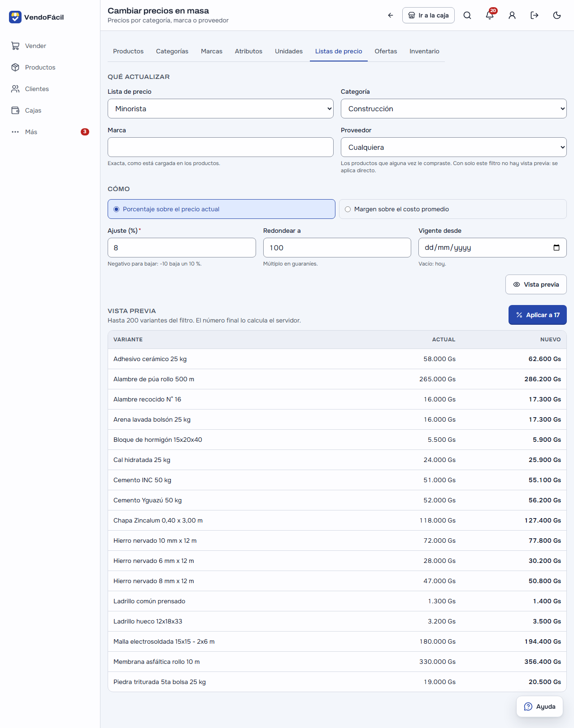The width and height of the screenshot is (574, 728).
Task: Open the user profile icon
Action: tap(512, 15)
